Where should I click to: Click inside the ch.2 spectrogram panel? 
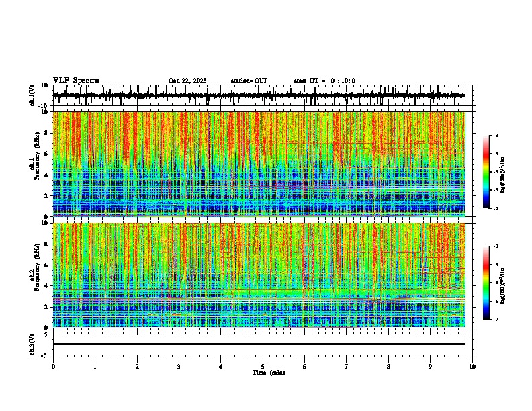coord(259,275)
